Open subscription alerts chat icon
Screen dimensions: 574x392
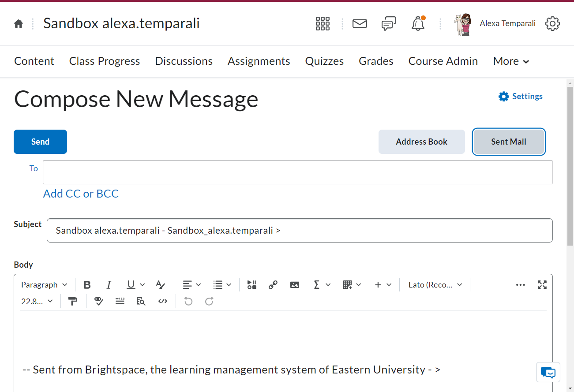[389, 24]
